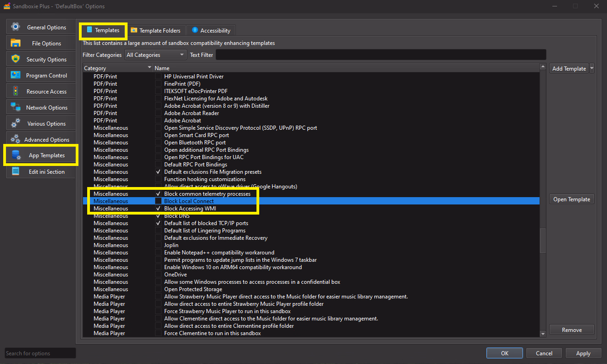Click the Network Options monitors icon
The image size is (607, 364).
tap(16, 107)
